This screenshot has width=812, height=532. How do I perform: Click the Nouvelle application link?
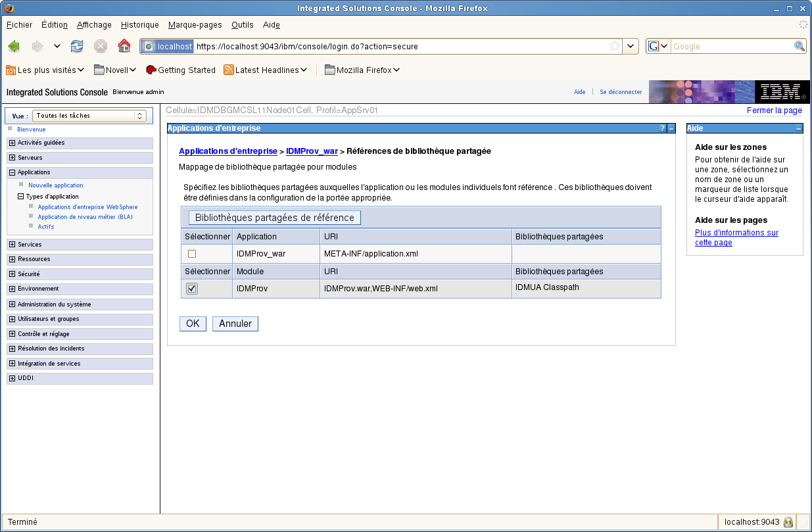pos(56,185)
